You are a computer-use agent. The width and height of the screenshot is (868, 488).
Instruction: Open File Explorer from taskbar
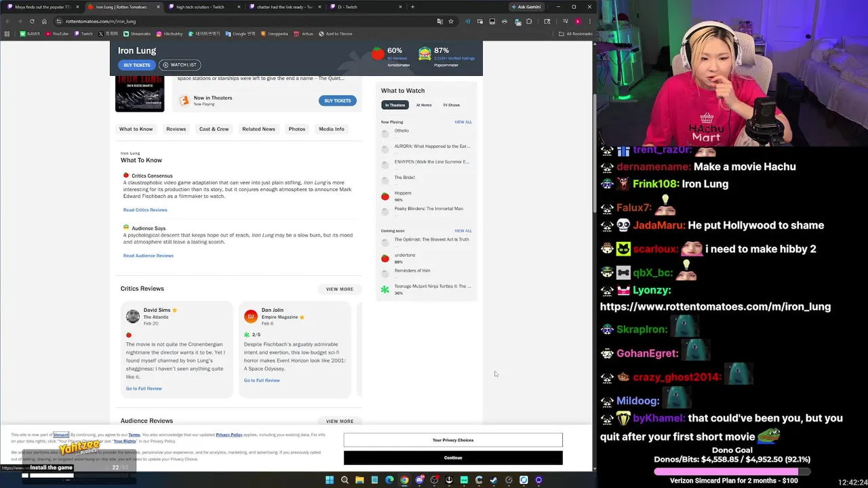pyautogui.click(x=359, y=480)
